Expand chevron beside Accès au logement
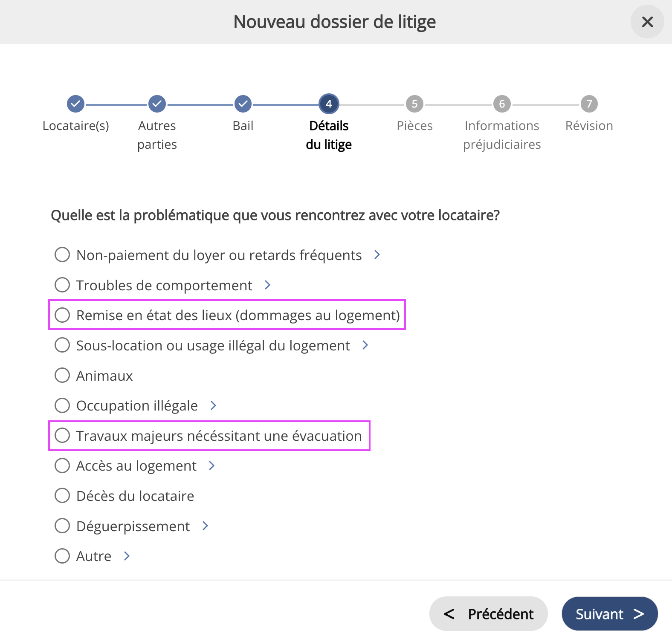The width and height of the screenshot is (672, 642). coord(211,466)
